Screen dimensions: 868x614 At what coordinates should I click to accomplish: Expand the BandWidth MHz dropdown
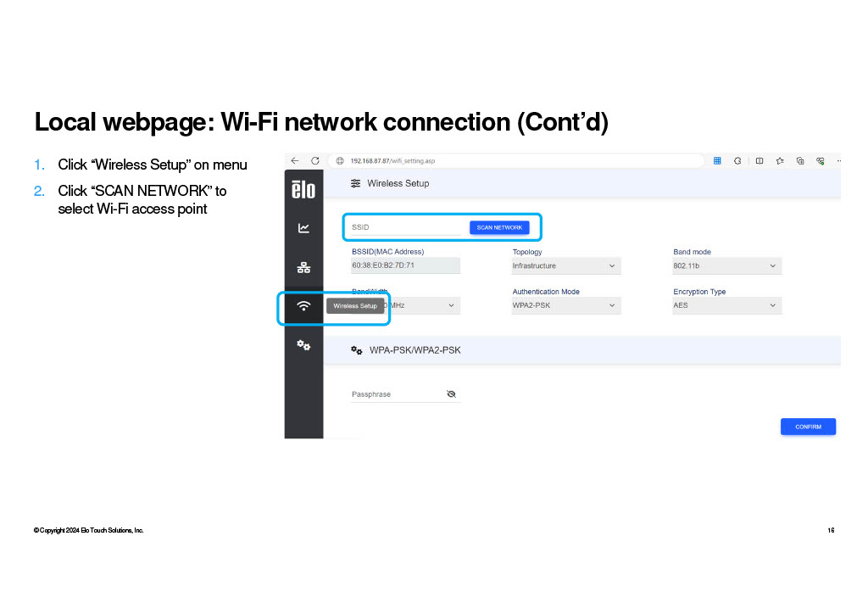pyautogui.click(x=405, y=305)
